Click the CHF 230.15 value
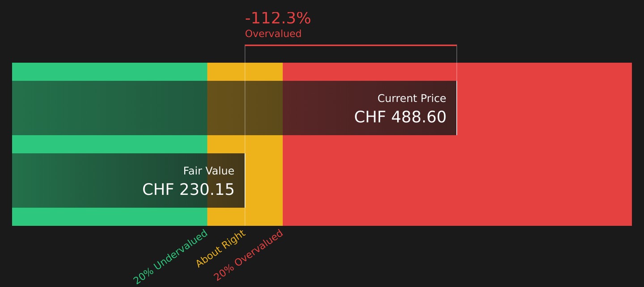644x287 pixels. [x=188, y=190]
